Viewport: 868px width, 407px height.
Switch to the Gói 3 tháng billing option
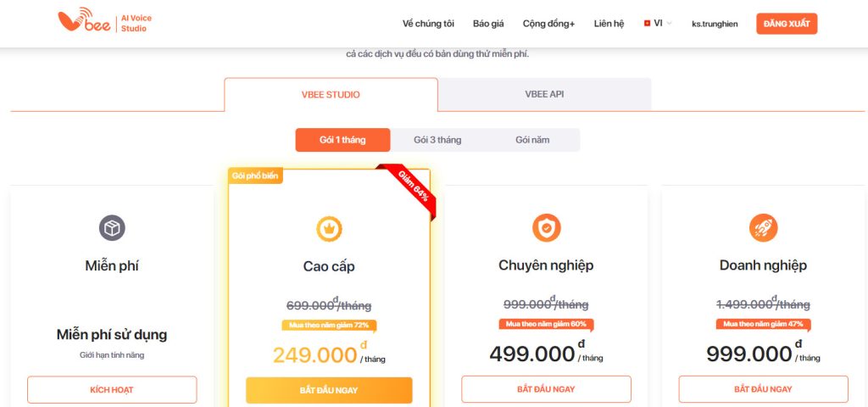point(437,140)
